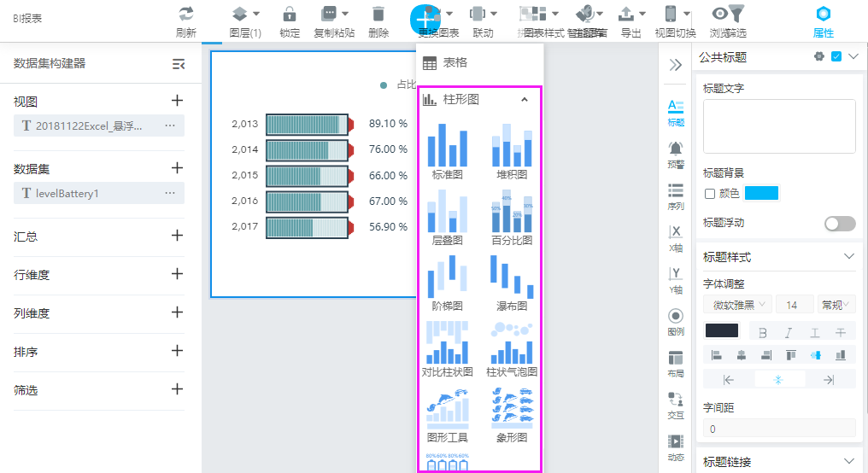Viewport: 868px width, 473px height.
Task: Add a new 数据集 with plus
Action: click(177, 168)
